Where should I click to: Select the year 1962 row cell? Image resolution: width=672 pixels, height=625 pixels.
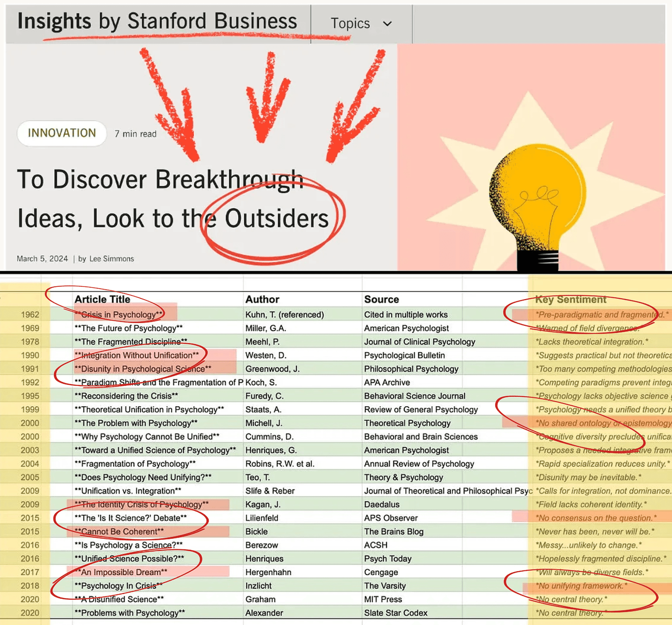[x=30, y=314]
